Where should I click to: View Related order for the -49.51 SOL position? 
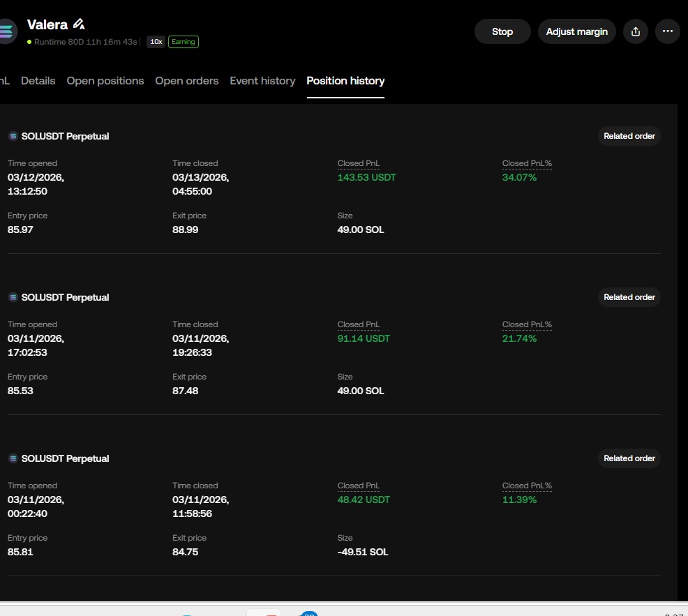pos(629,458)
